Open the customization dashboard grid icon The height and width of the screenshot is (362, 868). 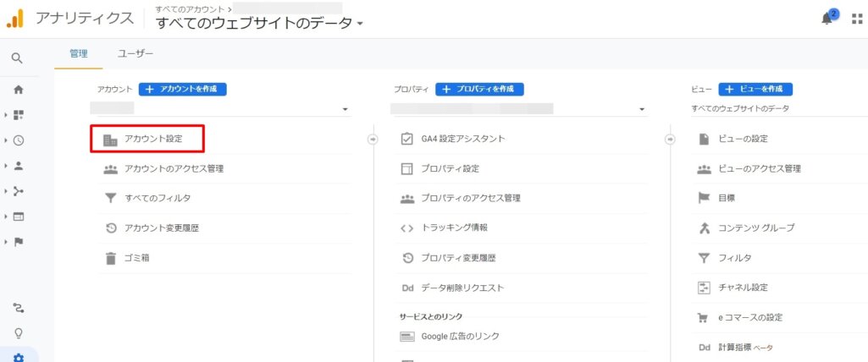click(19, 115)
